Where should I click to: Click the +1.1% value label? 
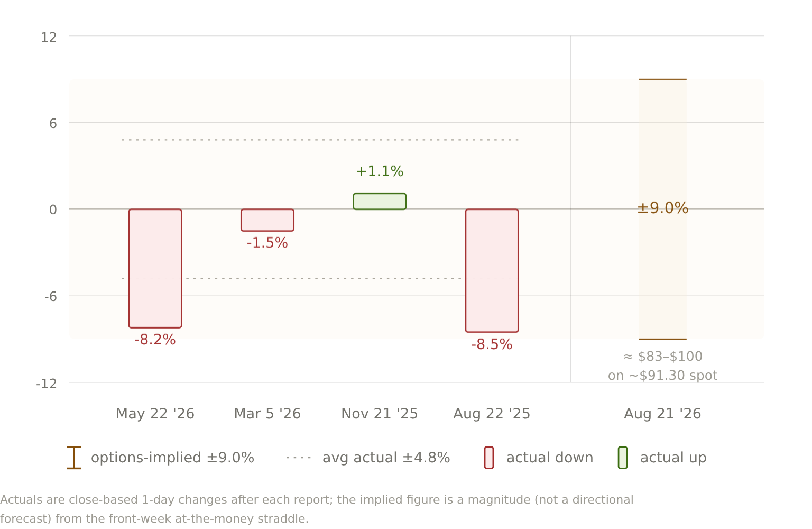[380, 171]
